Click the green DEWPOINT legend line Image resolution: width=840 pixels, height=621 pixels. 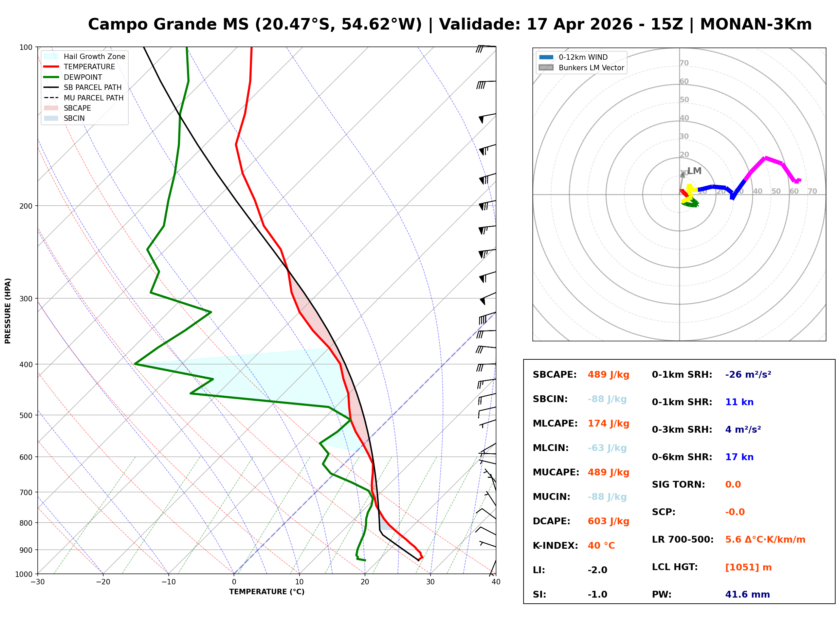pyautogui.click(x=51, y=77)
